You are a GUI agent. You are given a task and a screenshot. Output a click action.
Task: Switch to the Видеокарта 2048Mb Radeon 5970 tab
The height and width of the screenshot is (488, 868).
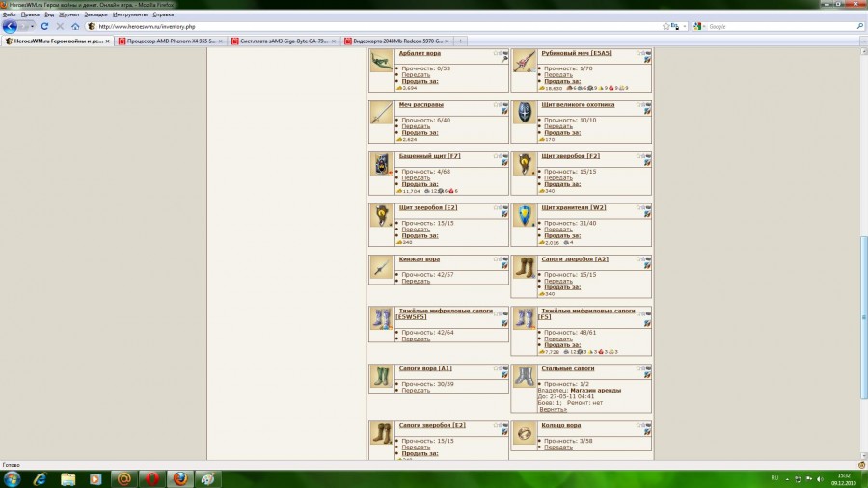[396, 41]
